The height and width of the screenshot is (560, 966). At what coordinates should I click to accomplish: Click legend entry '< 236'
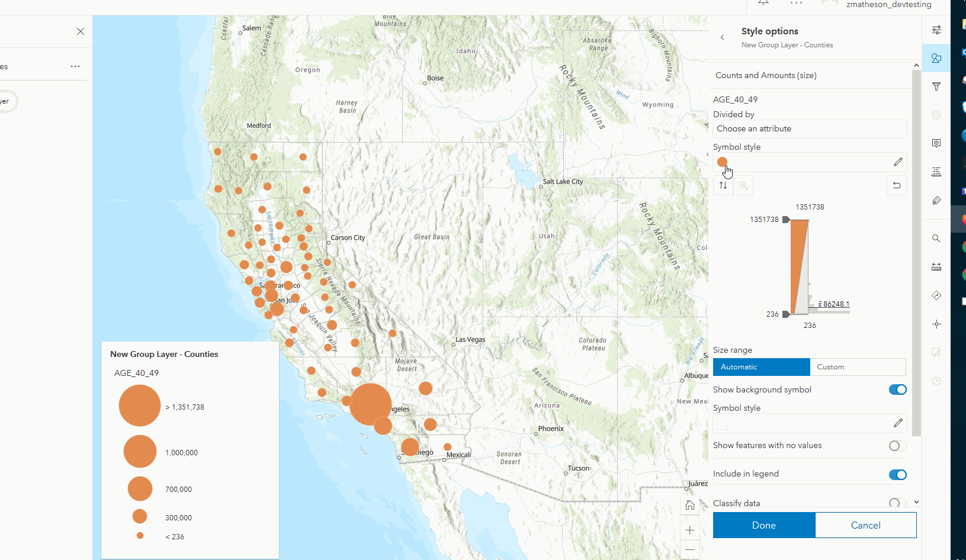pos(175,537)
